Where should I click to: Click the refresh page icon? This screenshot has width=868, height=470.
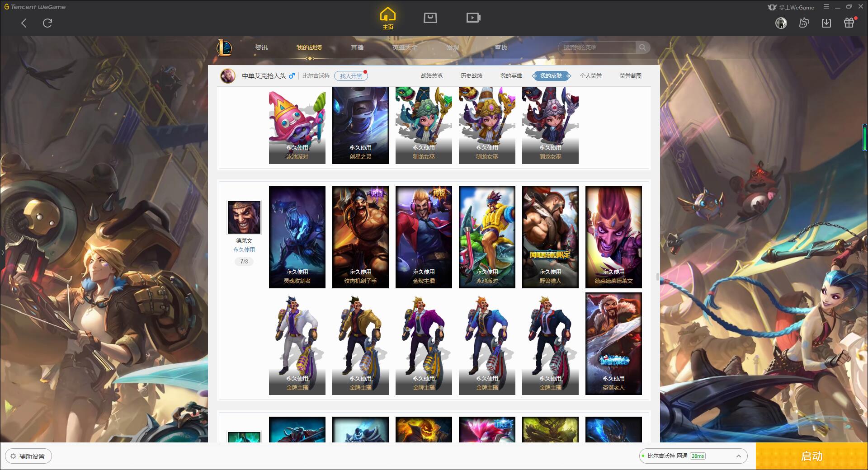[x=47, y=23]
